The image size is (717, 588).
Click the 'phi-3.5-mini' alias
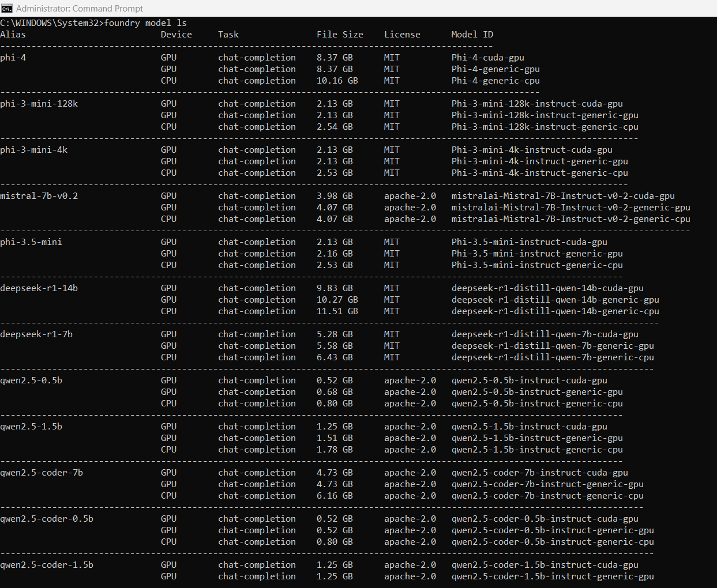point(31,242)
